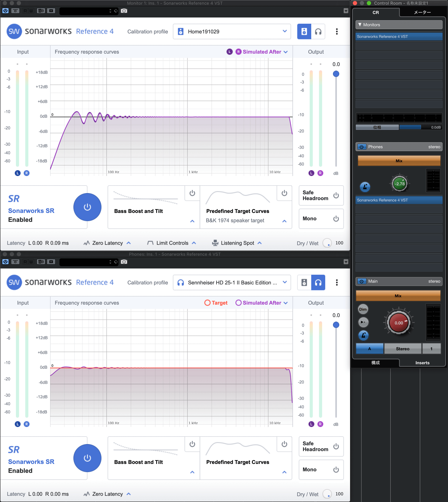Click the Mix button under Phones
This screenshot has width=448, height=502.
[x=399, y=161]
